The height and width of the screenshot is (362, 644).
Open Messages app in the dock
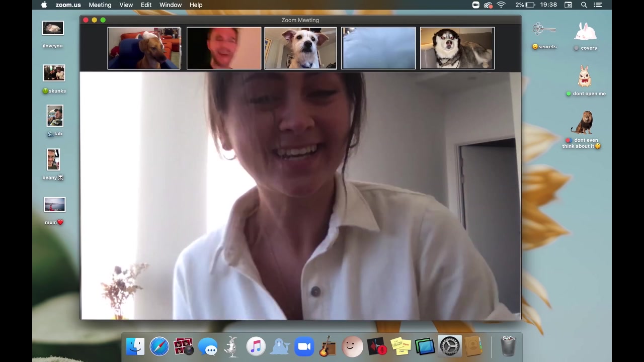click(x=208, y=346)
